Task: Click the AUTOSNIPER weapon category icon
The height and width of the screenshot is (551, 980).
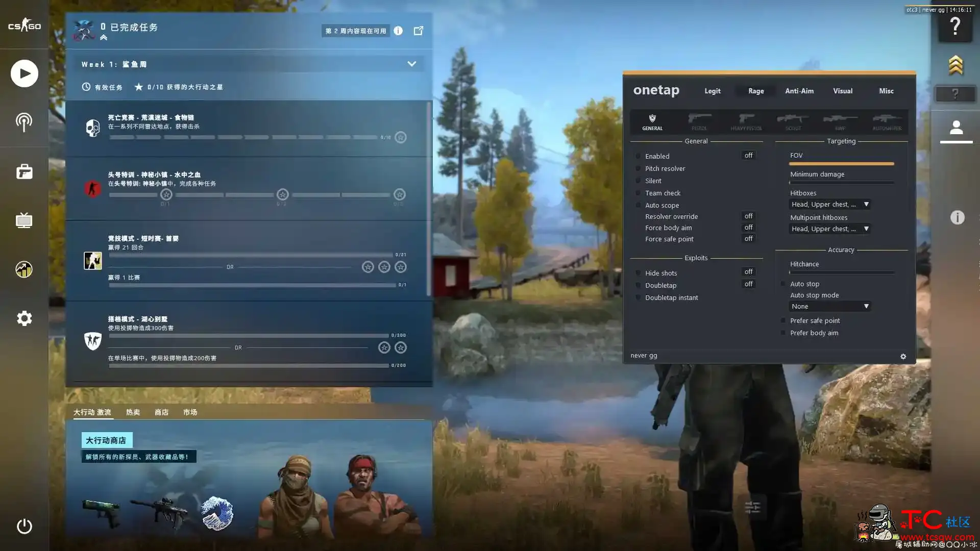Action: coord(886,121)
